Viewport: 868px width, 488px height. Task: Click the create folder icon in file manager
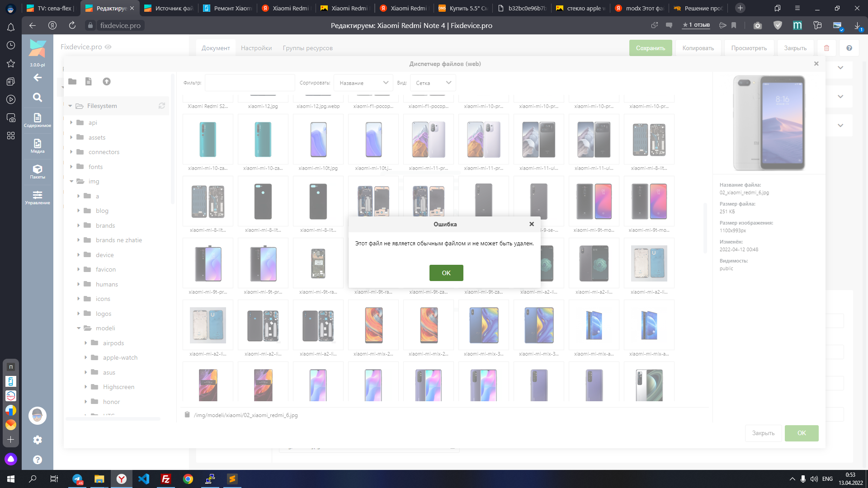pos(72,81)
